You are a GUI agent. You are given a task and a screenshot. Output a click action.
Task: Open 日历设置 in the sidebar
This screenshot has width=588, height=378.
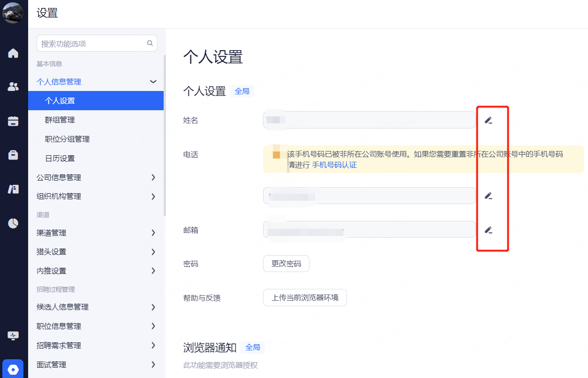[60, 159]
